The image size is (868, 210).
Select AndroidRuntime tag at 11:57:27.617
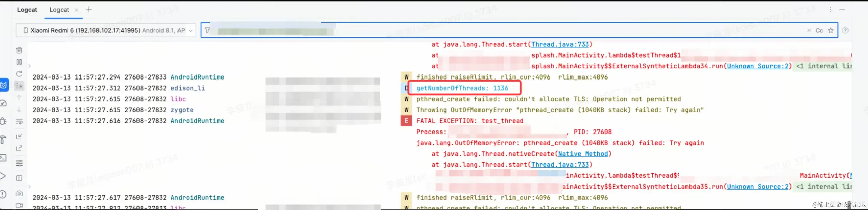pos(197,198)
